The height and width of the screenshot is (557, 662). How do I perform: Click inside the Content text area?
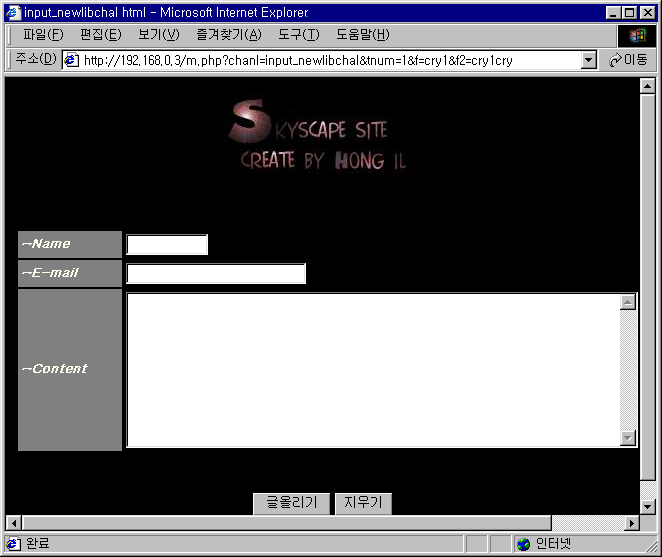373,370
